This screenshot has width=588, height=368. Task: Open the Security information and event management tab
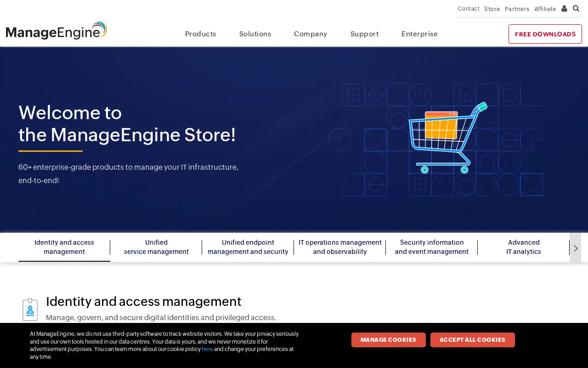click(432, 247)
